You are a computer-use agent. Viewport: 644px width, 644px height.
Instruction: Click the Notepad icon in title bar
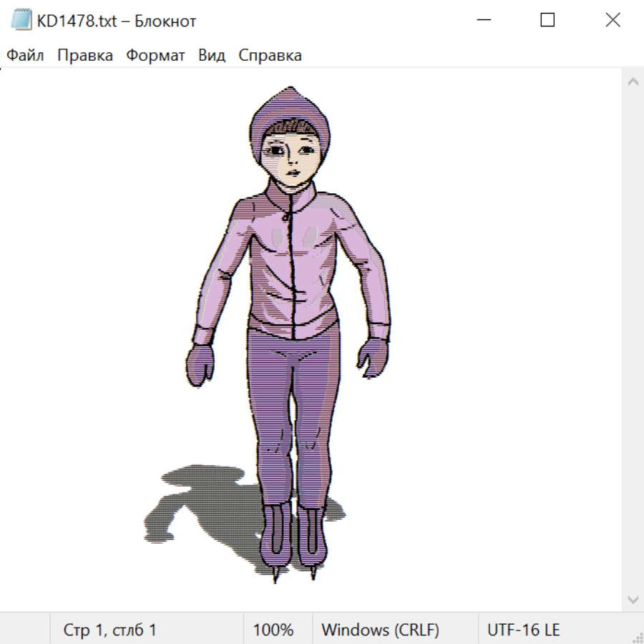click(x=20, y=21)
